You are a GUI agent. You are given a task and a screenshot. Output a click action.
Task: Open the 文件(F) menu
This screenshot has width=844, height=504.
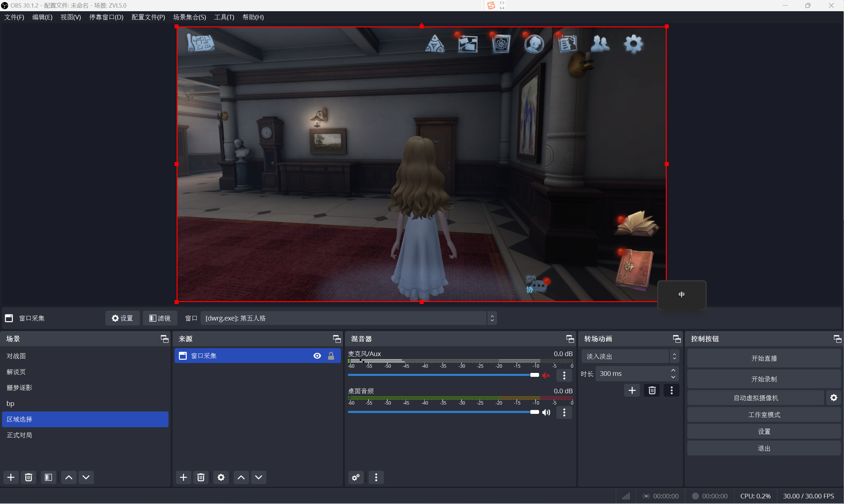14,17
